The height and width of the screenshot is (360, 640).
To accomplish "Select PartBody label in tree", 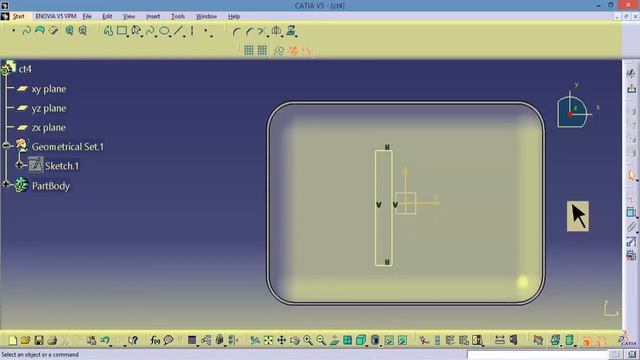I will click(51, 186).
